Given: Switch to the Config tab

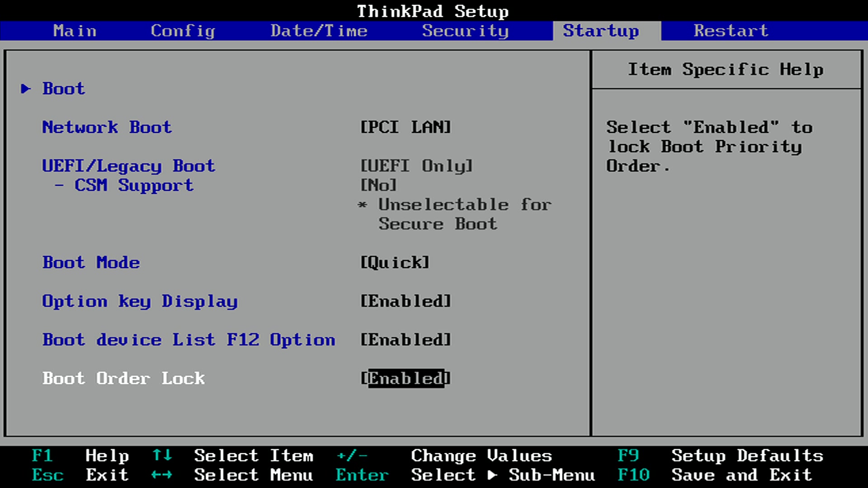Looking at the screenshot, I should click(x=183, y=31).
